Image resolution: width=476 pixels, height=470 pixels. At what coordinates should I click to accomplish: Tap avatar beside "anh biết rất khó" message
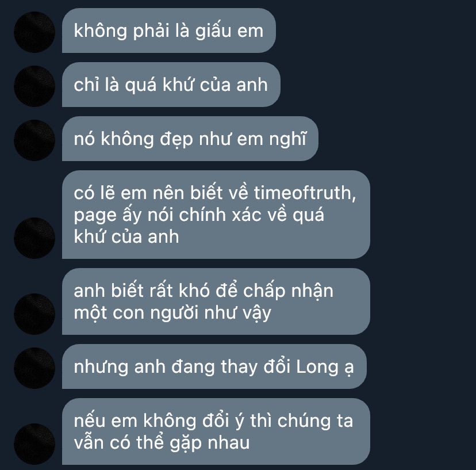(34, 314)
